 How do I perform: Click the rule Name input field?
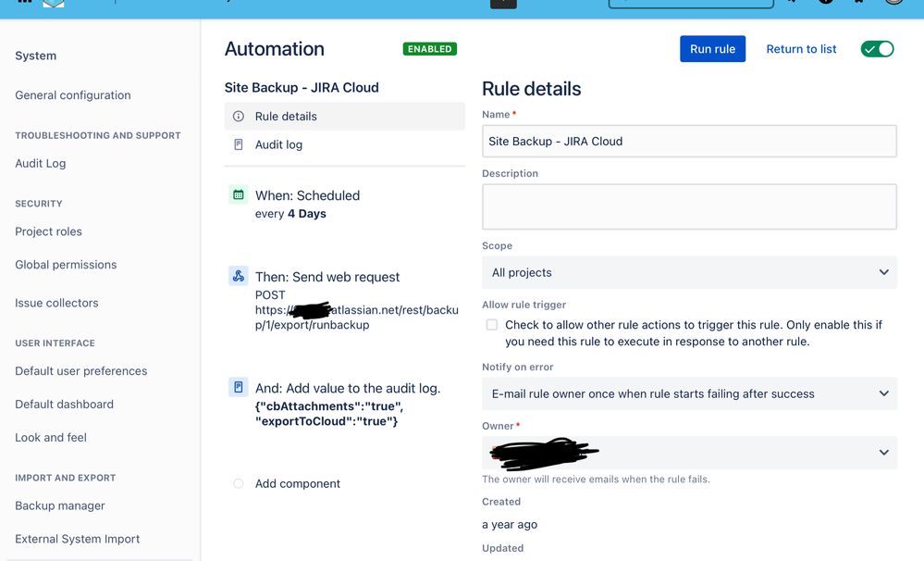[689, 141]
